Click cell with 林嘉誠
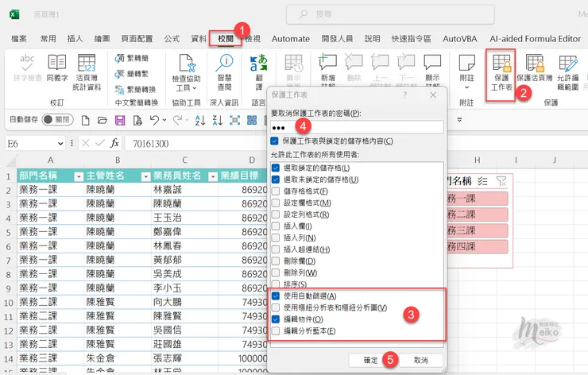This screenshot has width=588, height=375. tap(184, 190)
